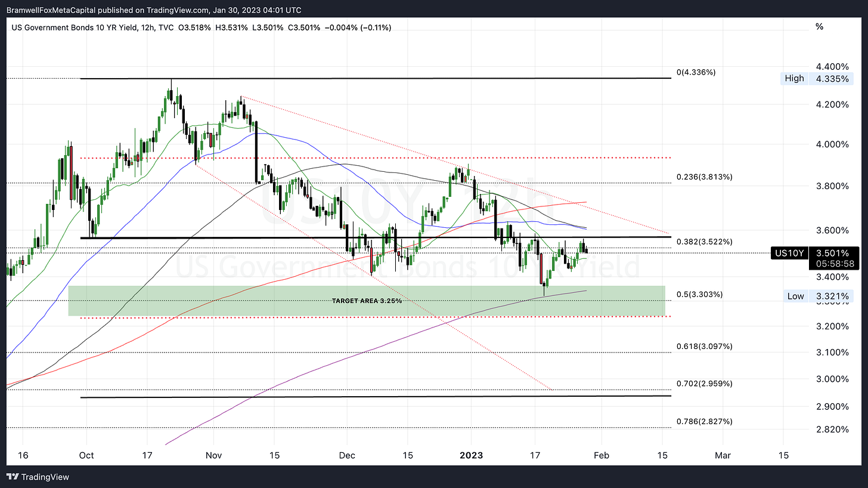The width and height of the screenshot is (868, 488).
Task: Click the 4.400% price axis label
Action: [832, 66]
